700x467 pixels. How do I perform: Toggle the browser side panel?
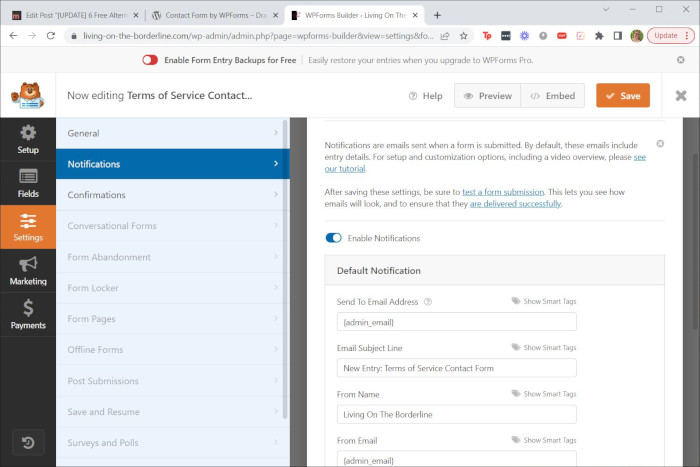617,36
